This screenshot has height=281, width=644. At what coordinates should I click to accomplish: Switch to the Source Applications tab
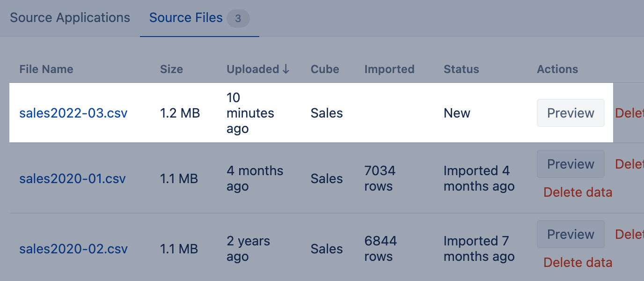(70, 17)
